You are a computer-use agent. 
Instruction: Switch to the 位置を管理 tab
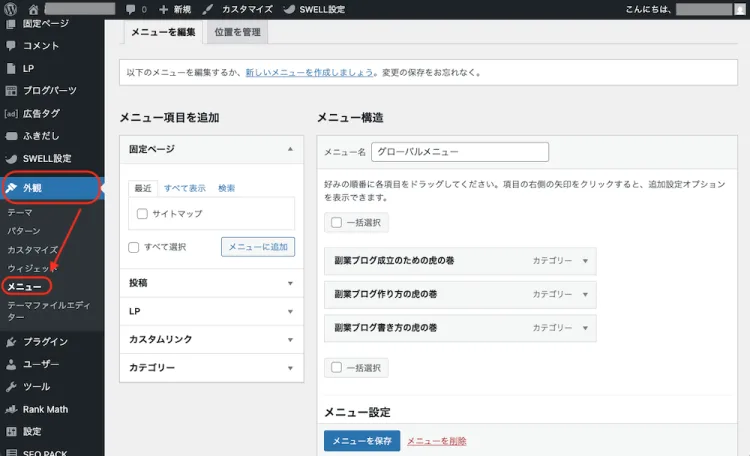(x=236, y=31)
